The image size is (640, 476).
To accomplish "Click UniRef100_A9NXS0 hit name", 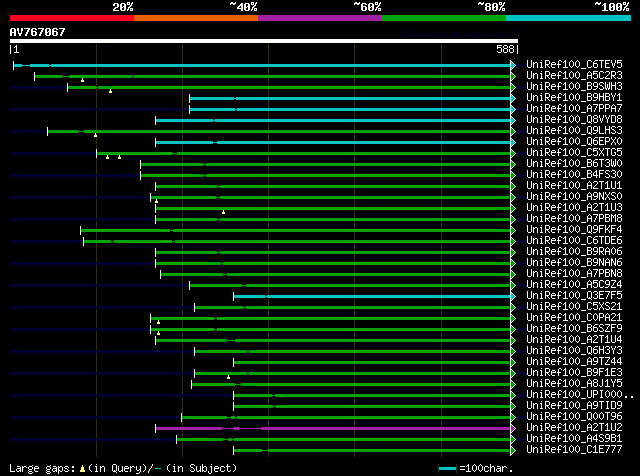I will point(574,197).
